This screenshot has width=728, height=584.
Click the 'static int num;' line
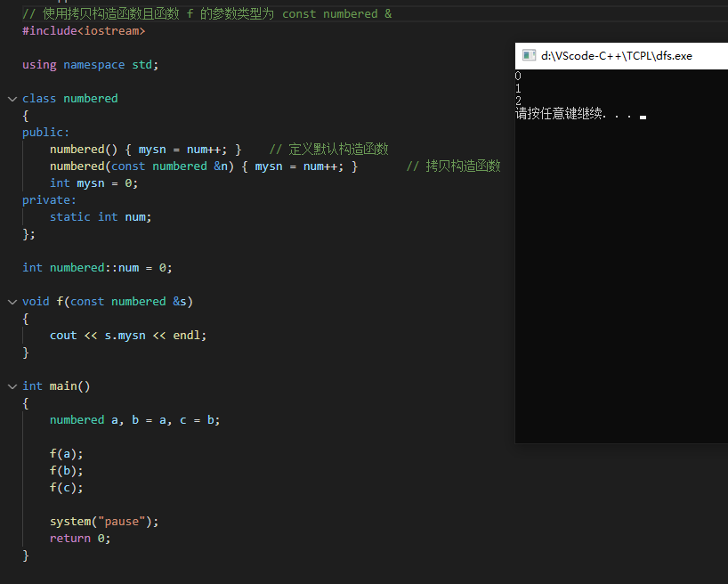coord(101,217)
